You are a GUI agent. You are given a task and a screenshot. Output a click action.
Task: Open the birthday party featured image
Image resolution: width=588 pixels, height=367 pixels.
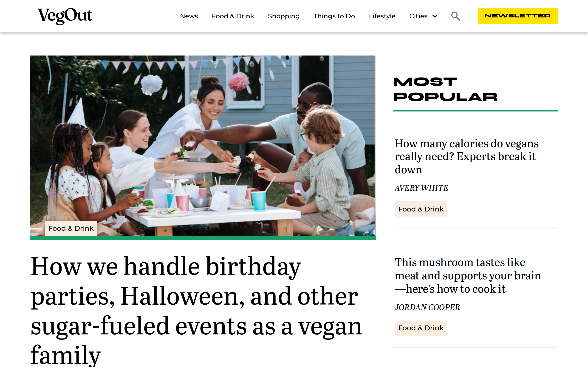click(203, 146)
